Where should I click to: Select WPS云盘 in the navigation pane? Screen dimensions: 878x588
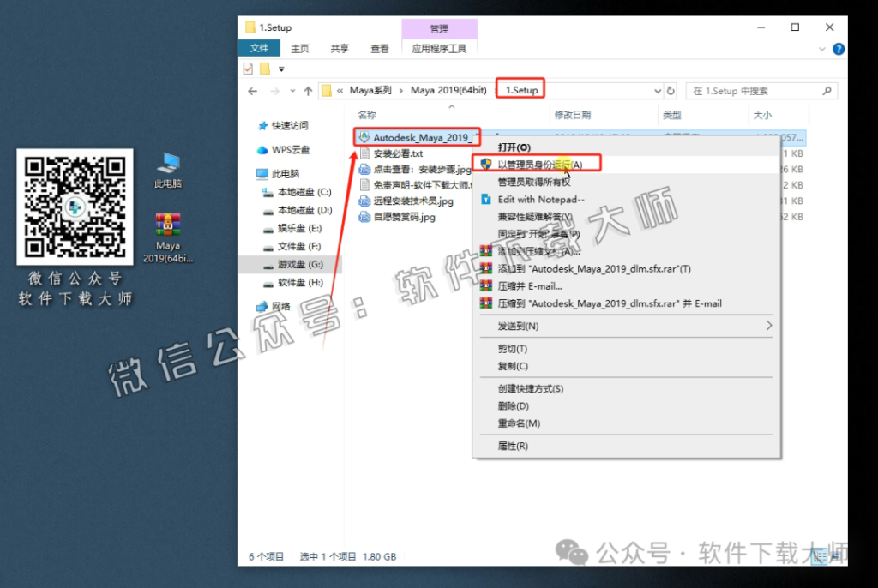click(x=283, y=149)
